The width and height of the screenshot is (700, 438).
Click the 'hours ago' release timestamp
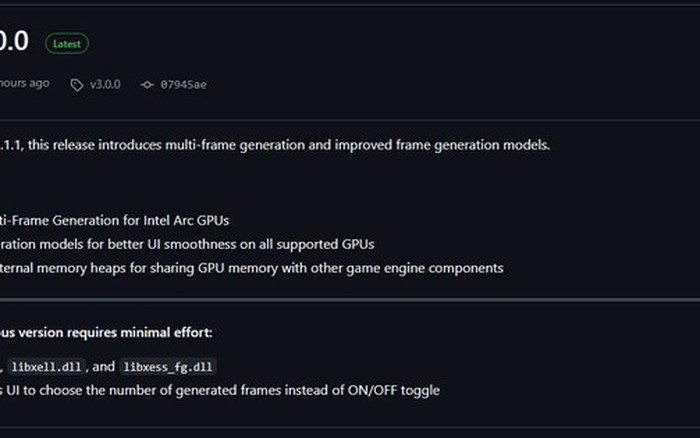click(x=24, y=83)
